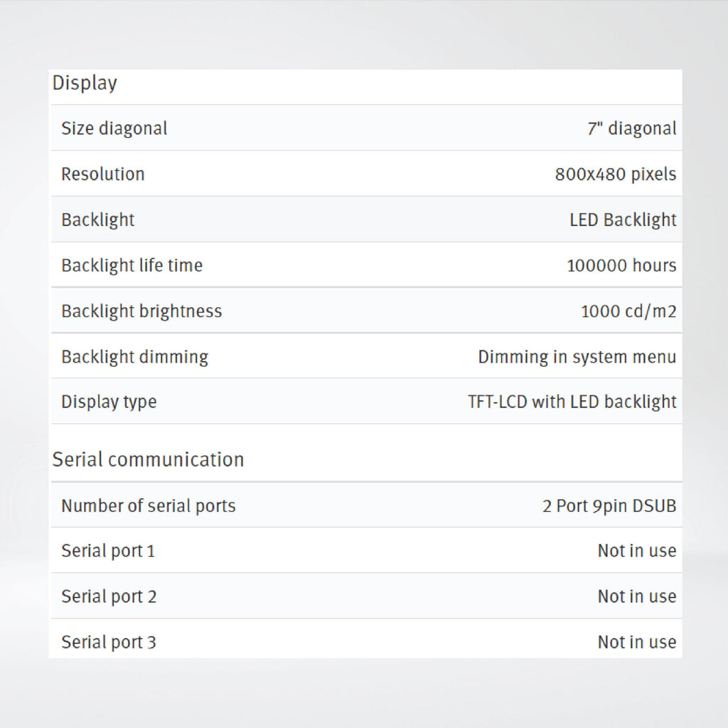Select the Backlight brightness label

[141, 311]
